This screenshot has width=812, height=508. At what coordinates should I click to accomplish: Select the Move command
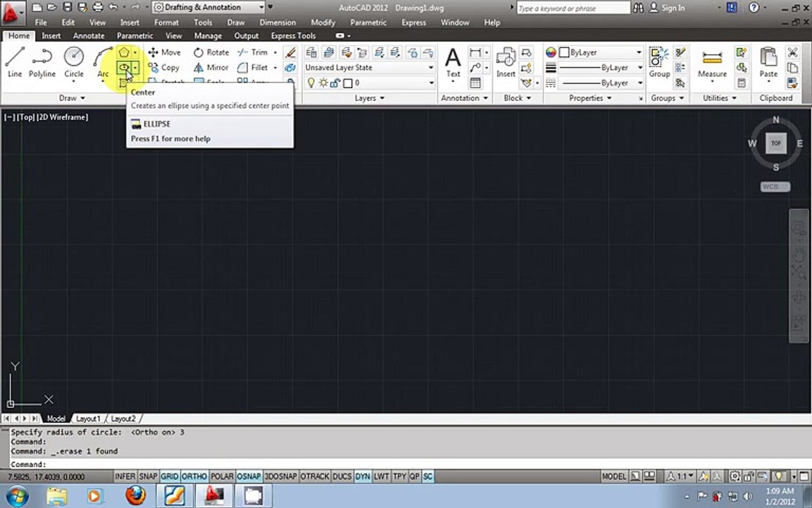(x=164, y=52)
